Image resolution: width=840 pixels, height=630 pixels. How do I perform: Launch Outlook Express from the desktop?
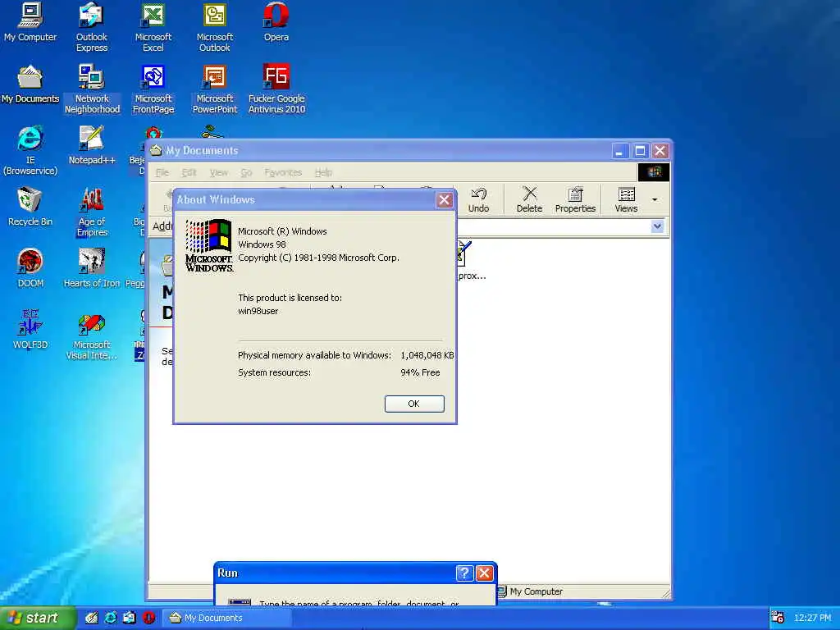tap(92, 27)
